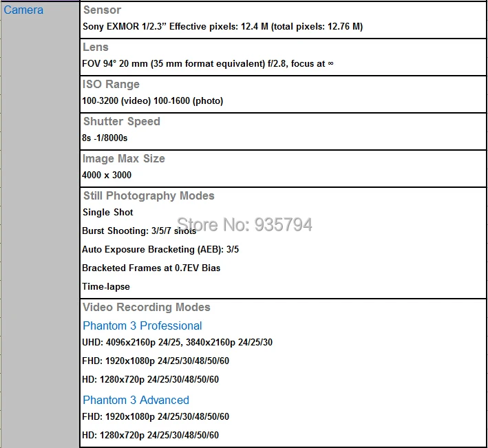Click the Camera category label
Image resolution: width=488 pixels, height=448 pixels.
tap(23, 10)
